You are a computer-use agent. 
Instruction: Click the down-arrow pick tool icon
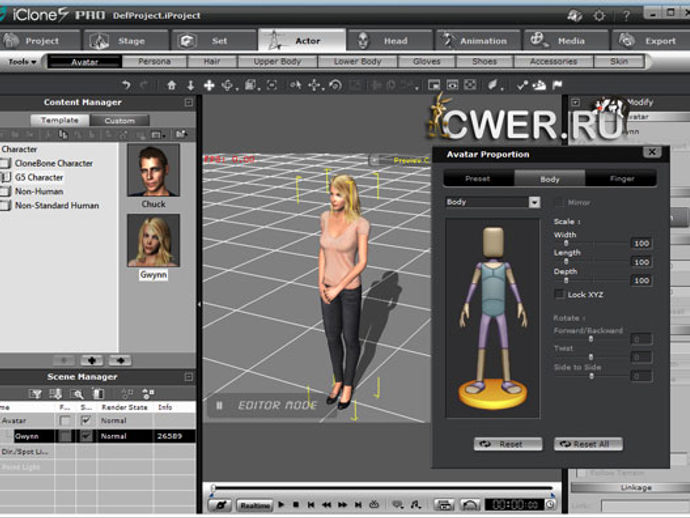(191, 85)
